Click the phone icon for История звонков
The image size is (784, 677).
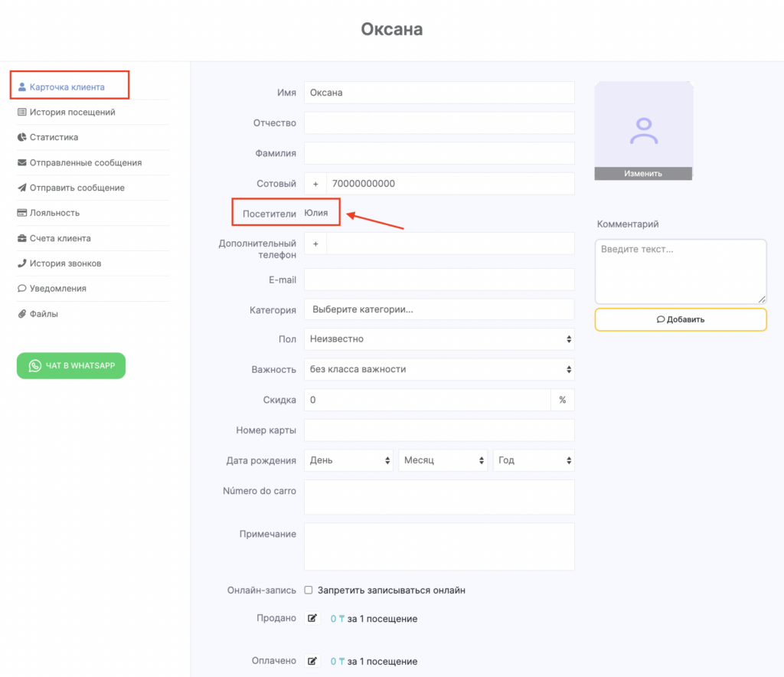point(22,263)
